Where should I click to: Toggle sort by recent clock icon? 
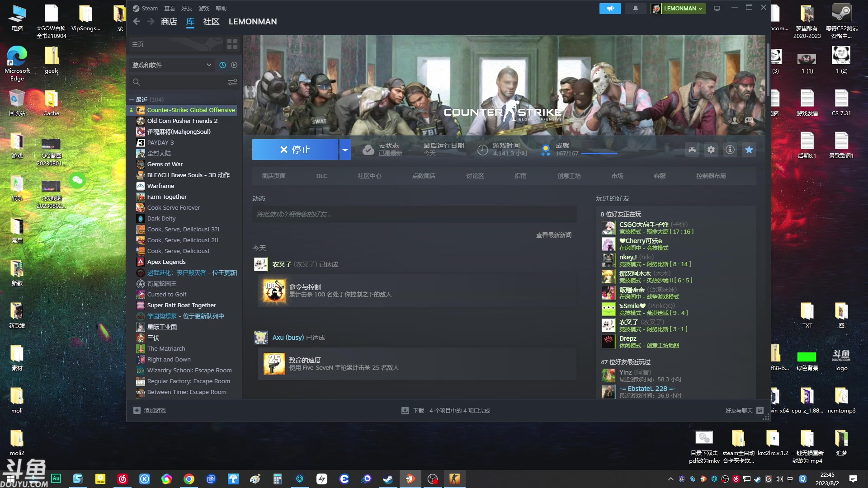coord(222,65)
